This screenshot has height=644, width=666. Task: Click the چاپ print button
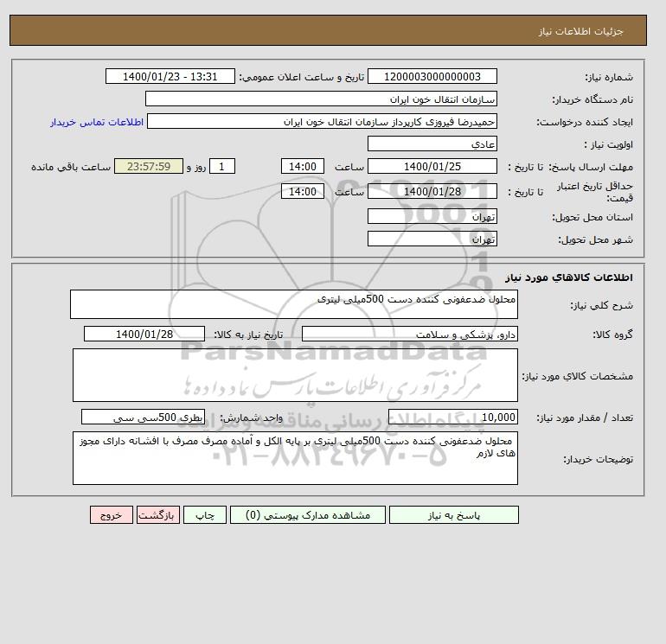coord(205,514)
